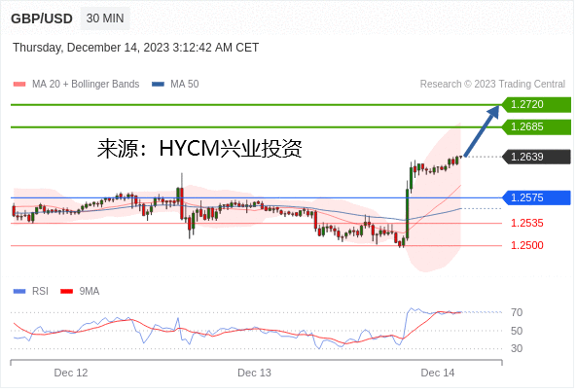Click the 'MA 50' legend label

184,85
